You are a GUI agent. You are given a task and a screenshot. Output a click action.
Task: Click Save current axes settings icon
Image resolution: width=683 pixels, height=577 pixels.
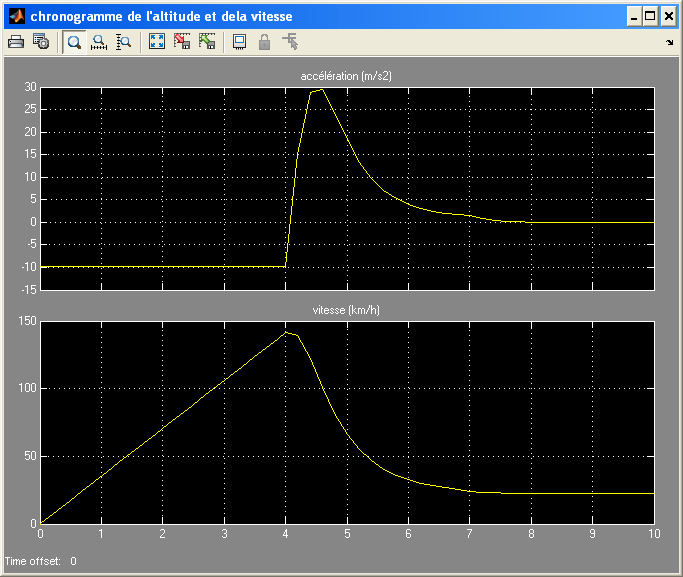pyautogui.click(x=182, y=42)
